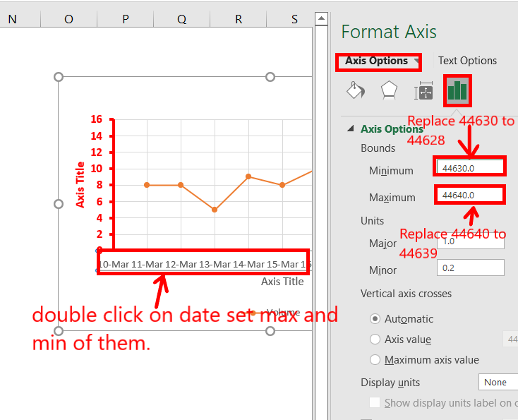The width and height of the screenshot is (518, 420).
Task: Click the Maximum bounds input field
Action: [x=470, y=195]
